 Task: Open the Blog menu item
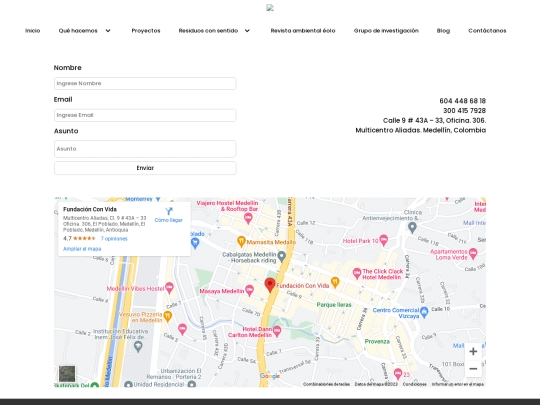coord(443,31)
